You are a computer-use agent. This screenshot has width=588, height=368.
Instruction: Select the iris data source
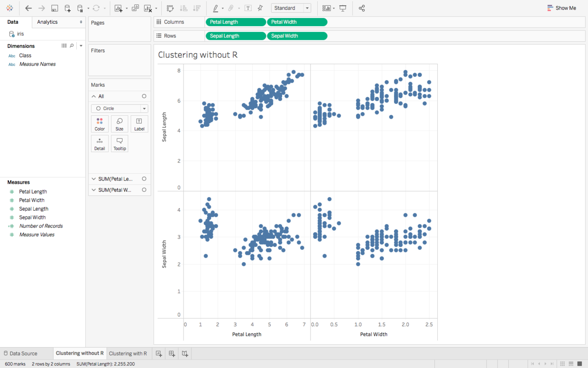pyautogui.click(x=20, y=34)
